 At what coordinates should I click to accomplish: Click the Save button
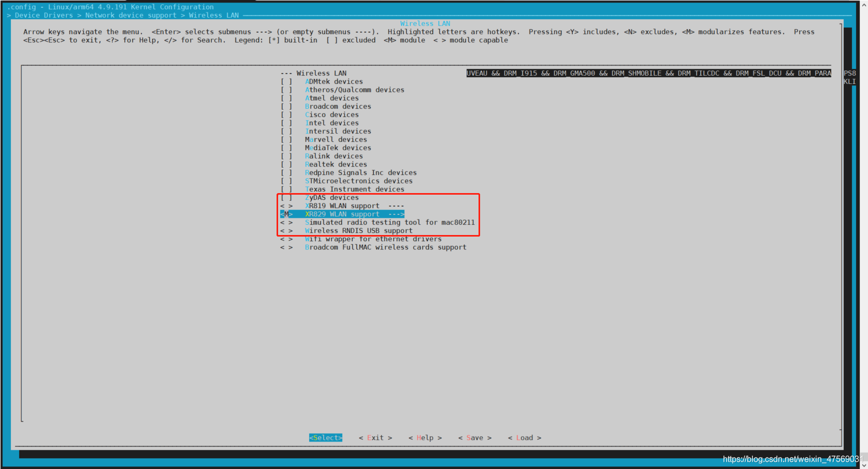(475, 438)
